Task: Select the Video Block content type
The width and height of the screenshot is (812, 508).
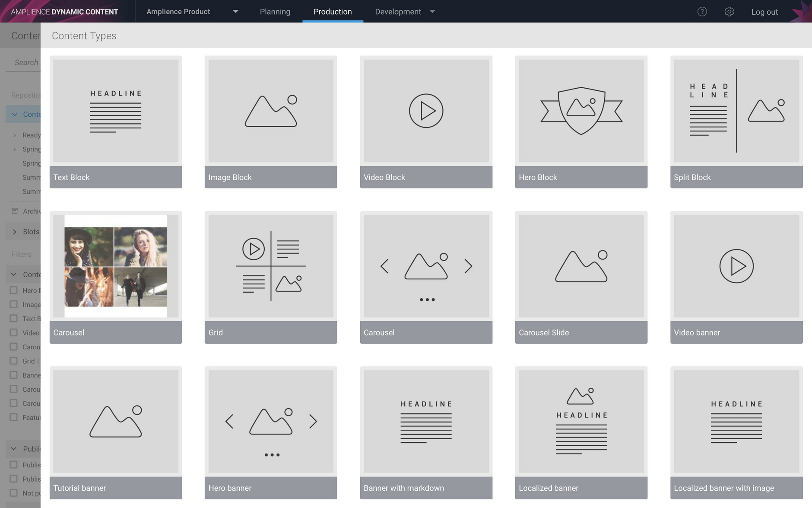Action: click(426, 122)
